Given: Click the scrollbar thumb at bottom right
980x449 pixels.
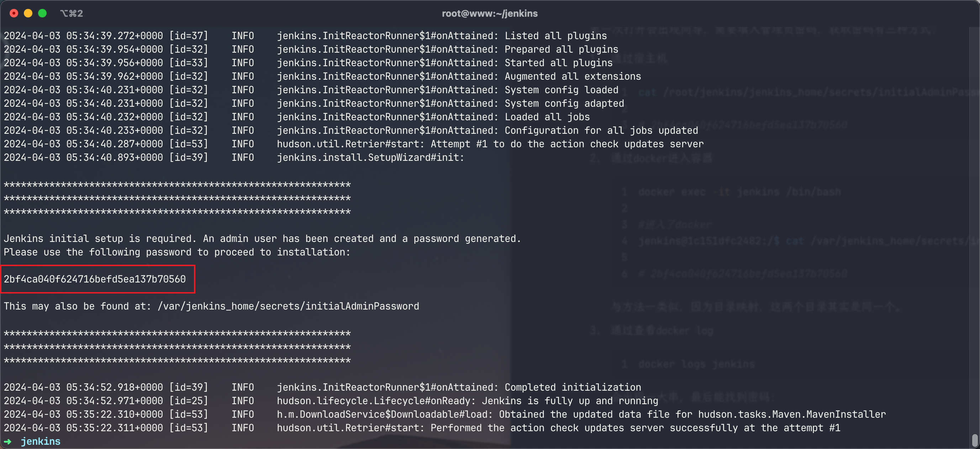Looking at the screenshot, I should [x=975, y=440].
